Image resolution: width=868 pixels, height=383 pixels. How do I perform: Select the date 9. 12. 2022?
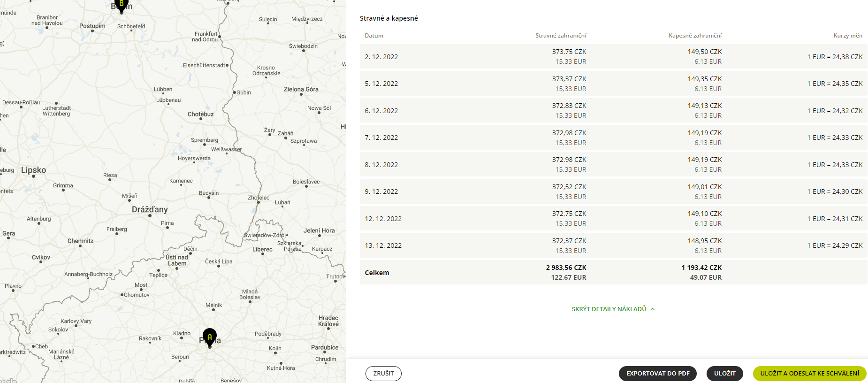coord(381,191)
